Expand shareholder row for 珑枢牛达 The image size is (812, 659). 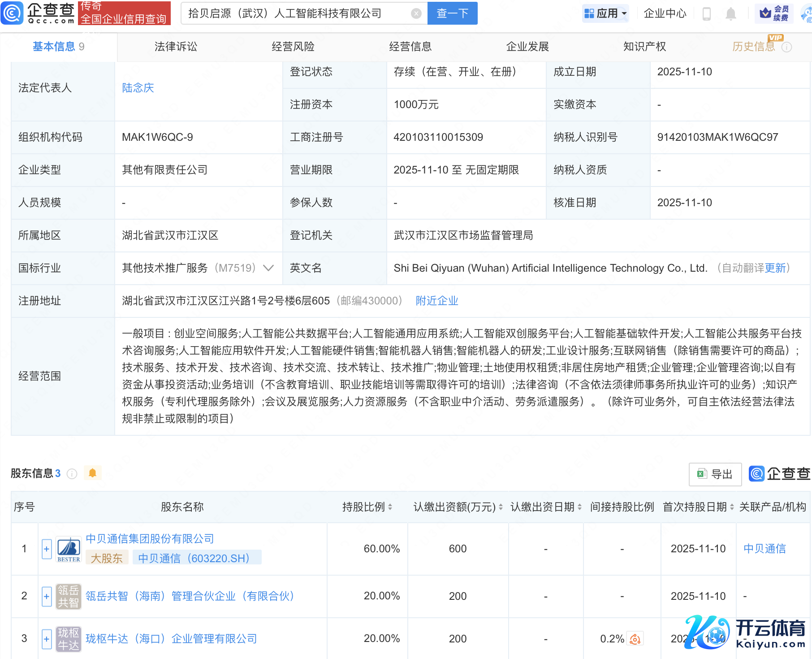[x=47, y=639]
